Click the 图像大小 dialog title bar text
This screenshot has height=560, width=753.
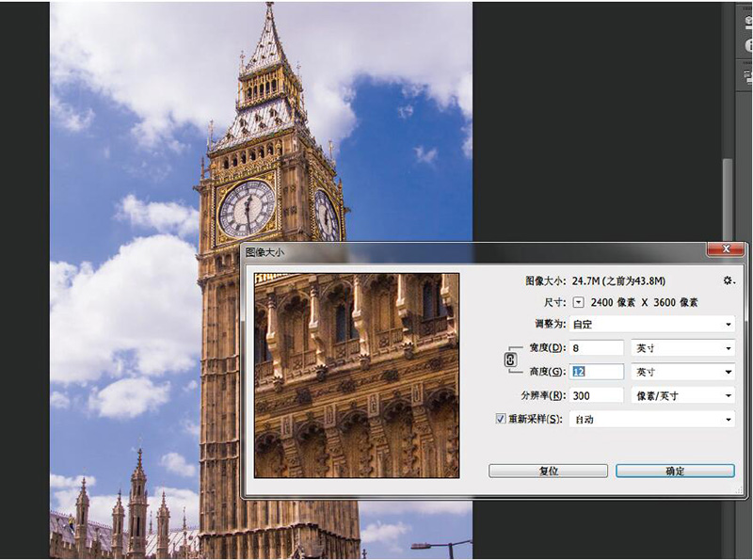(264, 252)
